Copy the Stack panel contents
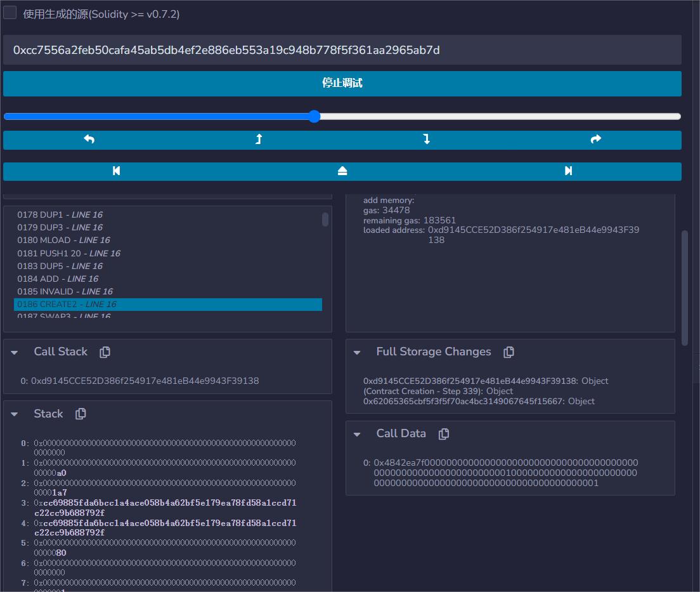 [x=81, y=414]
